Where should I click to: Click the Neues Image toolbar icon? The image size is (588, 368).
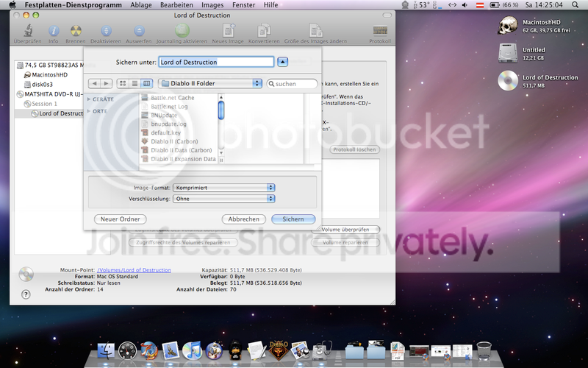click(229, 30)
